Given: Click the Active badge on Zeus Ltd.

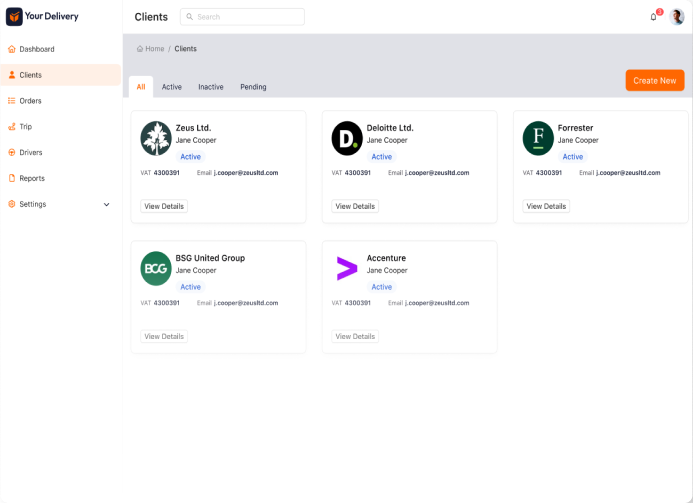Looking at the screenshot, I should point(190,157).
